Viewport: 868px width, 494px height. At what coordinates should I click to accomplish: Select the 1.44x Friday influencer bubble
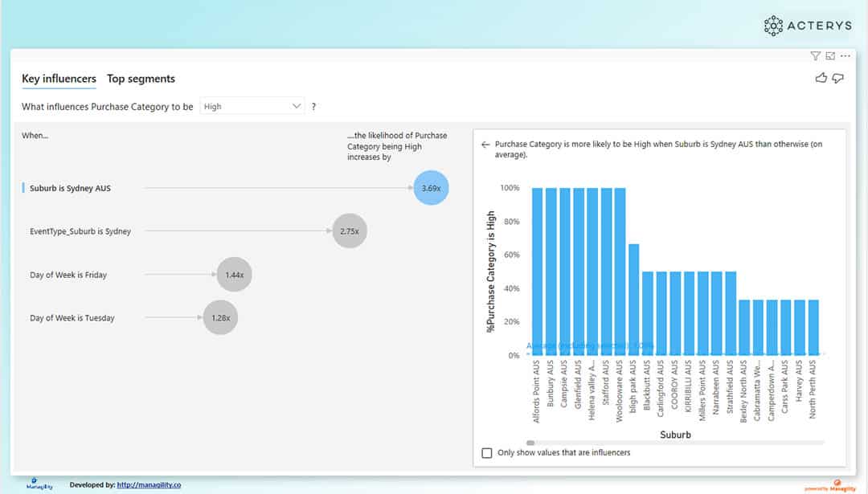[234, 275]
